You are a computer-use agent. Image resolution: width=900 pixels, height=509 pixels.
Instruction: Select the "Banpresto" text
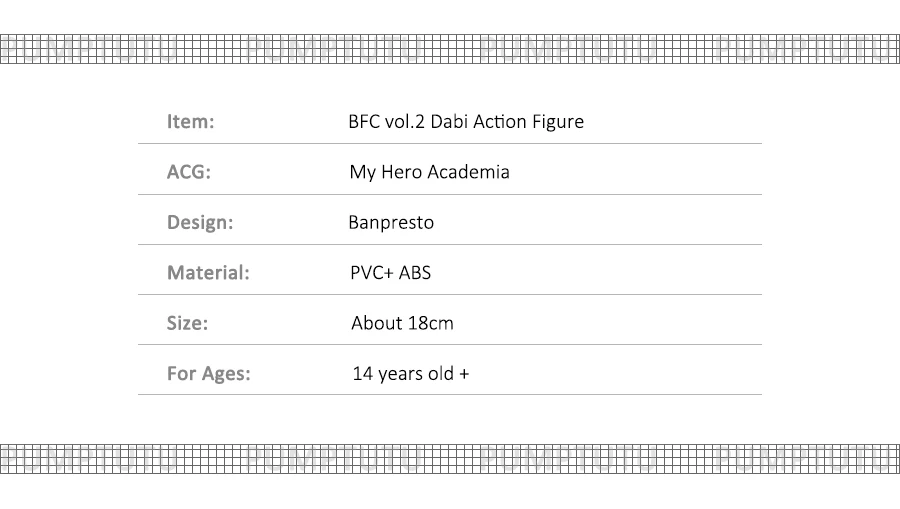pyautogui.click(x=391, y=222)
